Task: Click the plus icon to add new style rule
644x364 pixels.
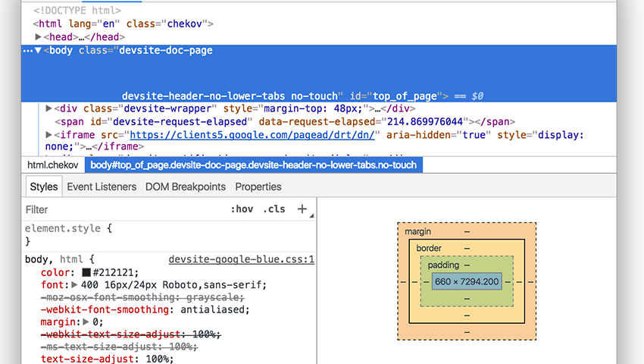Action: 302,209
